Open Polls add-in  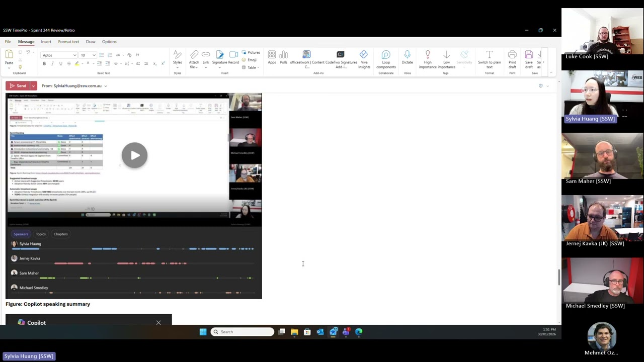[283, 58]
